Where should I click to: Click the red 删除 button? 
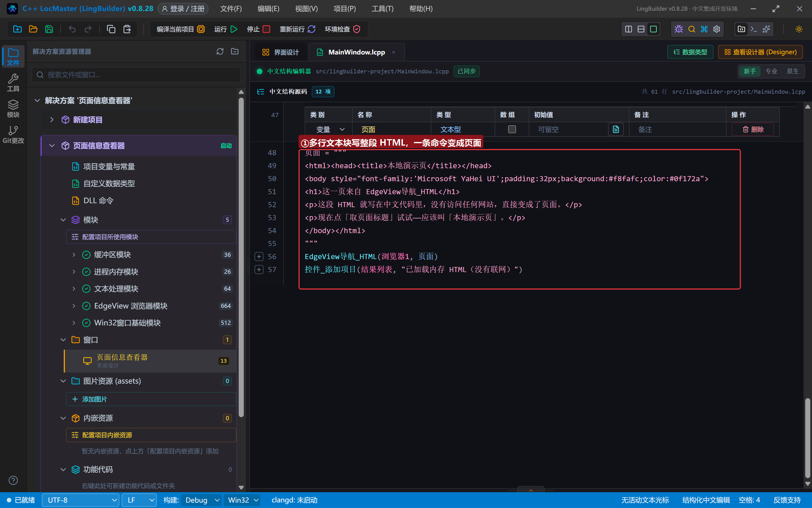coord(752,129)
